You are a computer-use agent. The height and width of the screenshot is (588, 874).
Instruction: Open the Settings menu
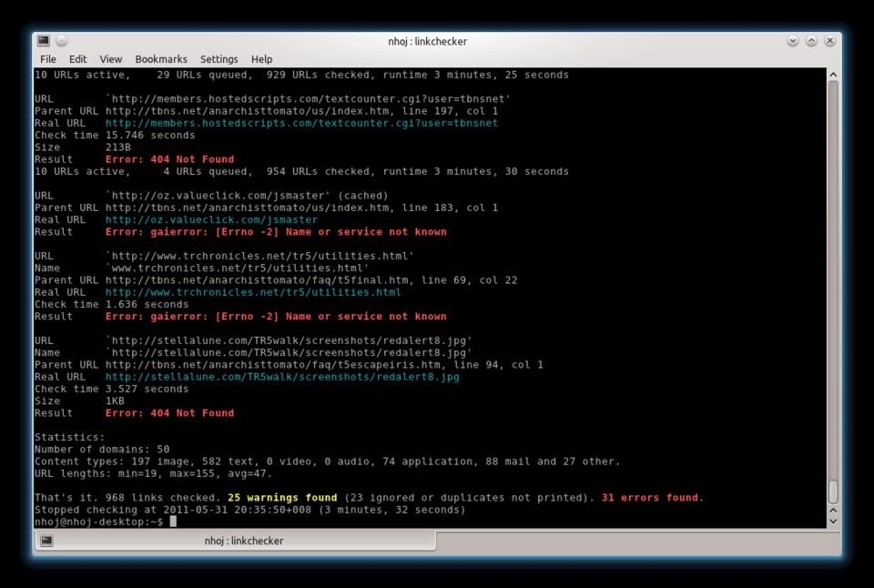coord(218,59)
